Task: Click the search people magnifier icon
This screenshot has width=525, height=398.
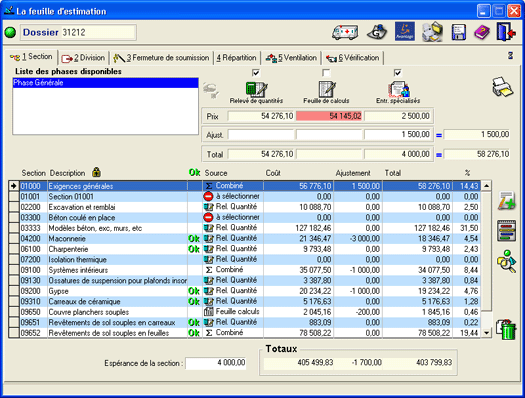Action: coord(506,261)
